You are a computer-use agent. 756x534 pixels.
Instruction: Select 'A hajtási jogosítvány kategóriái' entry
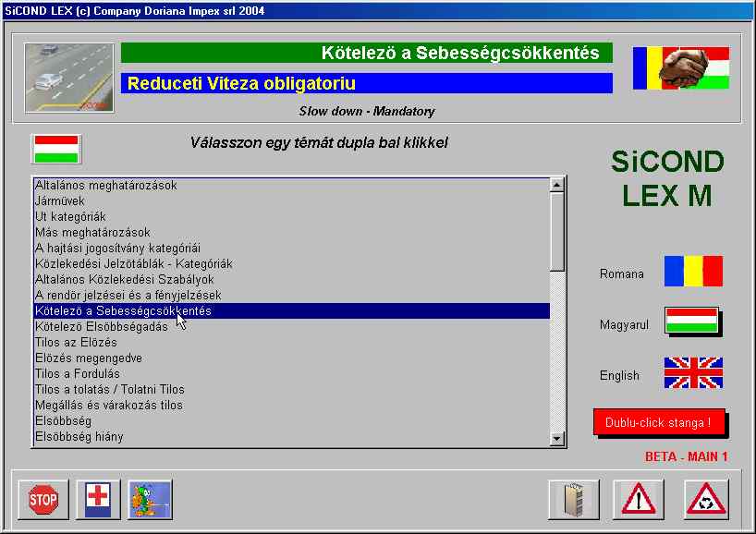[292, 249]
